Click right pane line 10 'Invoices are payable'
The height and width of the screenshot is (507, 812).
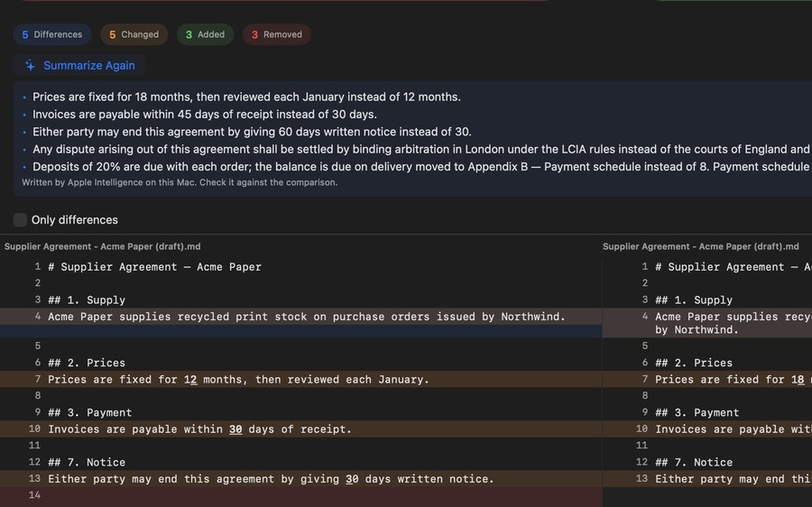(733, 429)
